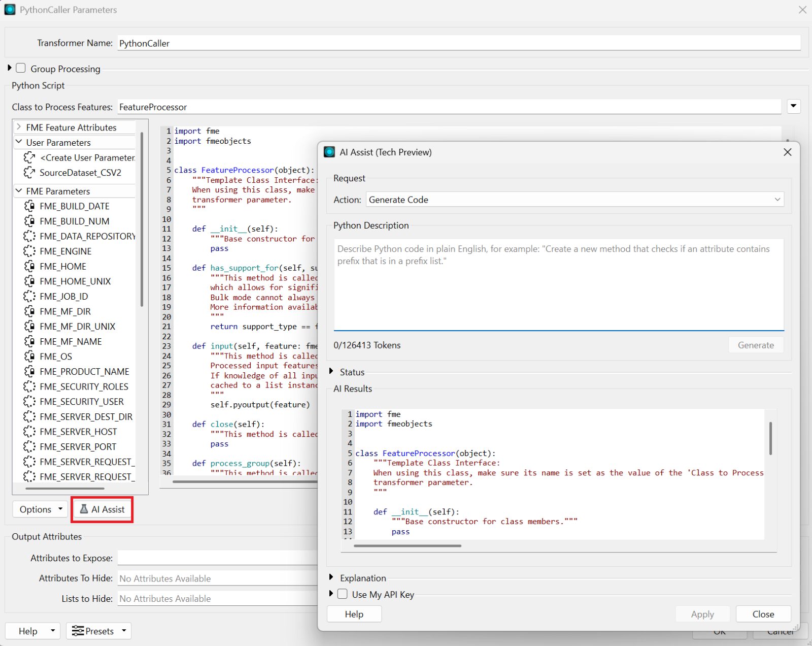The image size is (812, 646).
Task: Expand the Explanation section
Action: click(331, 577)
